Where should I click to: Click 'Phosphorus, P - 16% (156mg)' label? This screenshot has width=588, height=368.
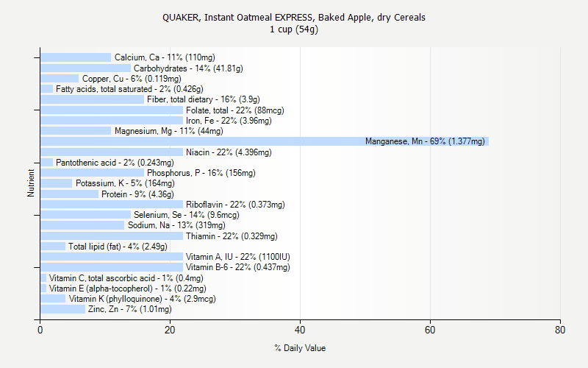click(x=201, y=173)
